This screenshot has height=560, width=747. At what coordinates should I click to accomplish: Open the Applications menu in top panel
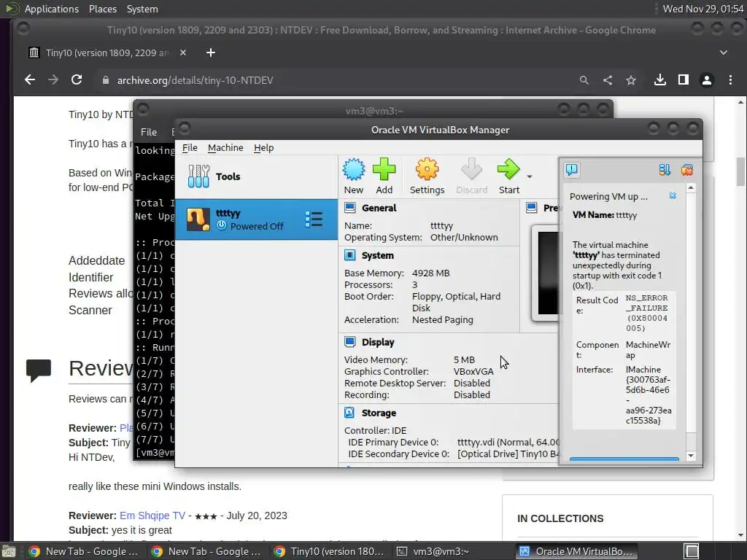(x=52, y=9)
